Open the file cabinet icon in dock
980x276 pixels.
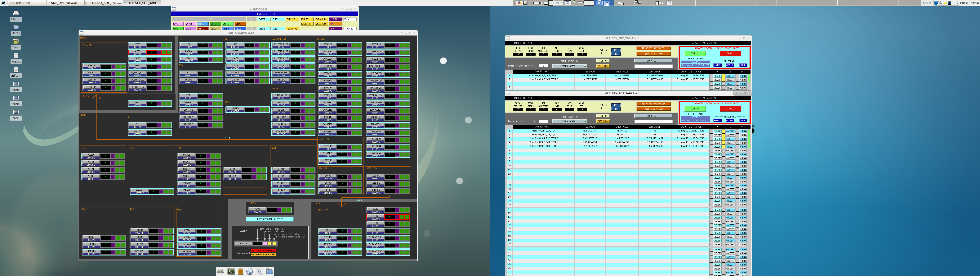(240, 271)
